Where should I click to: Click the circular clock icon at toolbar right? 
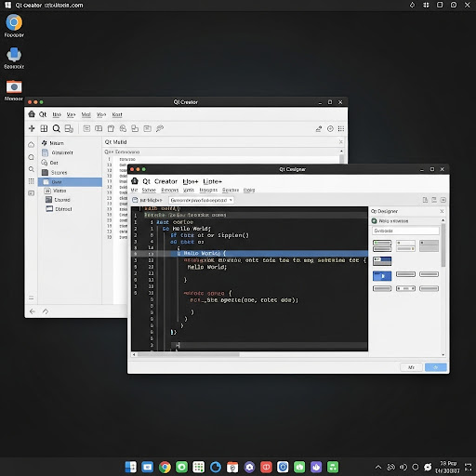[x=330, y=128]
